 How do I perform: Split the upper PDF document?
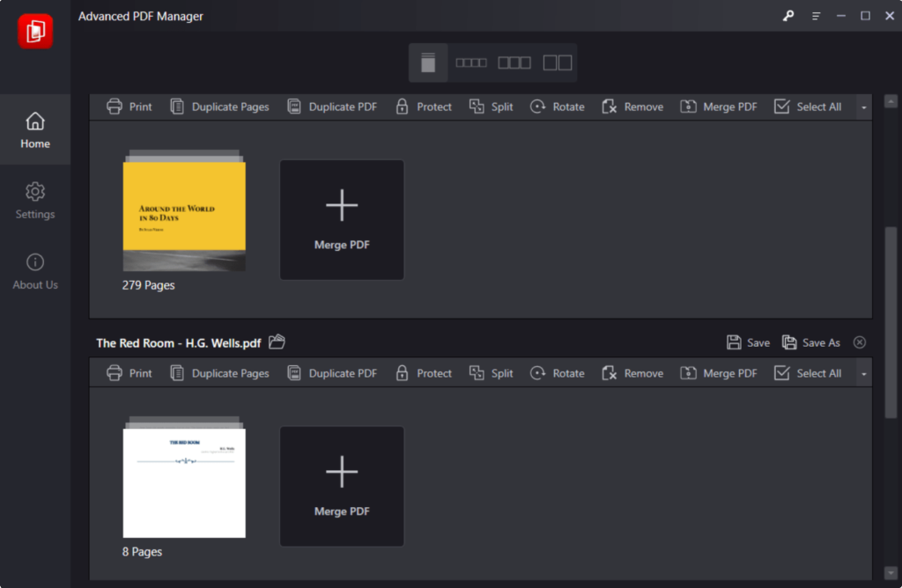point(492,107)
